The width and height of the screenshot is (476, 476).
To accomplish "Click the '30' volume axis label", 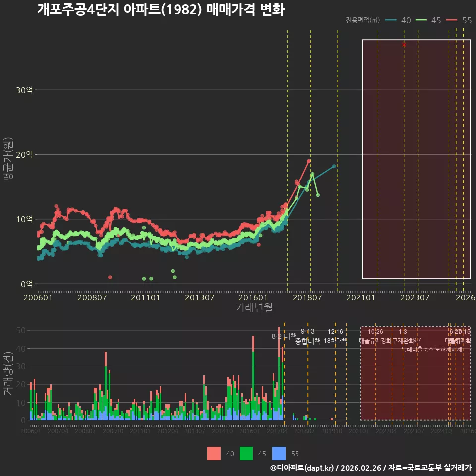I will click(21, 366).
